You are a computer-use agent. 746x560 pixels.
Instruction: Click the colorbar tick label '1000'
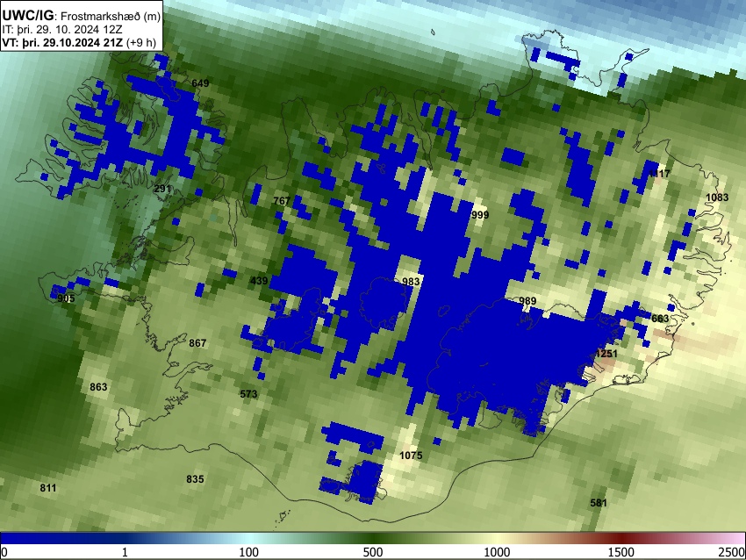pos(497,552)
